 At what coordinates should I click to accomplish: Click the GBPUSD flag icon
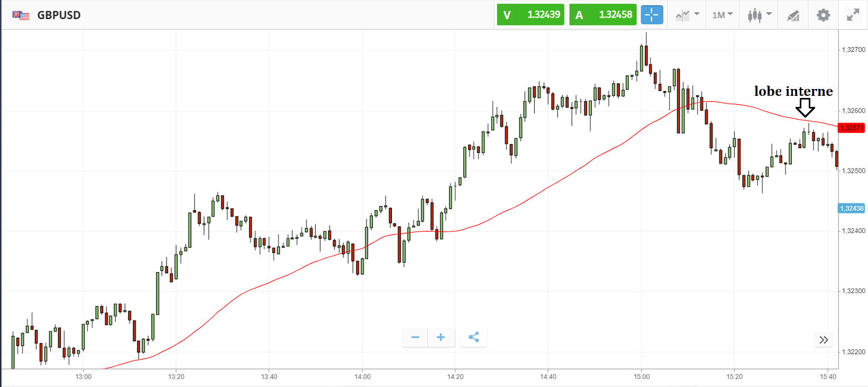(21, 15)
